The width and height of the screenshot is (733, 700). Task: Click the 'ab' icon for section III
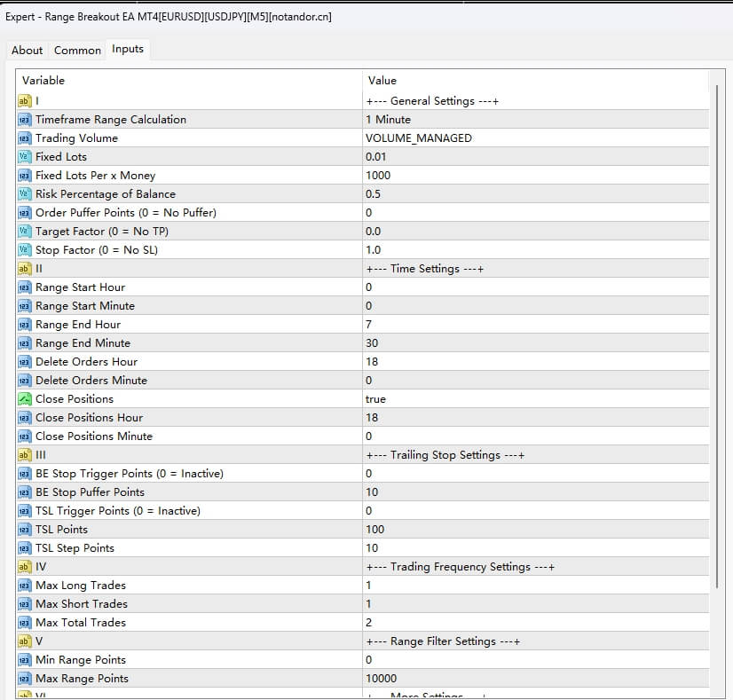click(24, 455)
